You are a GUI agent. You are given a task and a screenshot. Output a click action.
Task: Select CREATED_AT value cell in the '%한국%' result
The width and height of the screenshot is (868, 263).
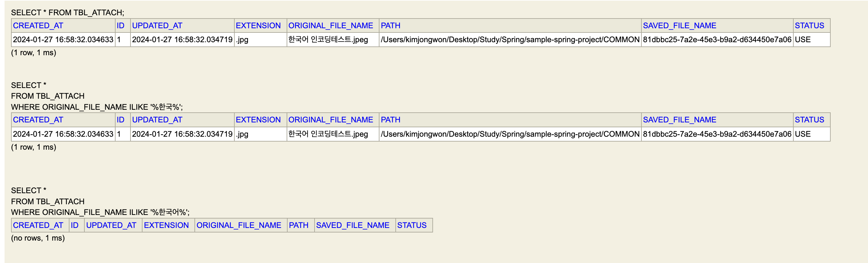(x=63, y=134)
